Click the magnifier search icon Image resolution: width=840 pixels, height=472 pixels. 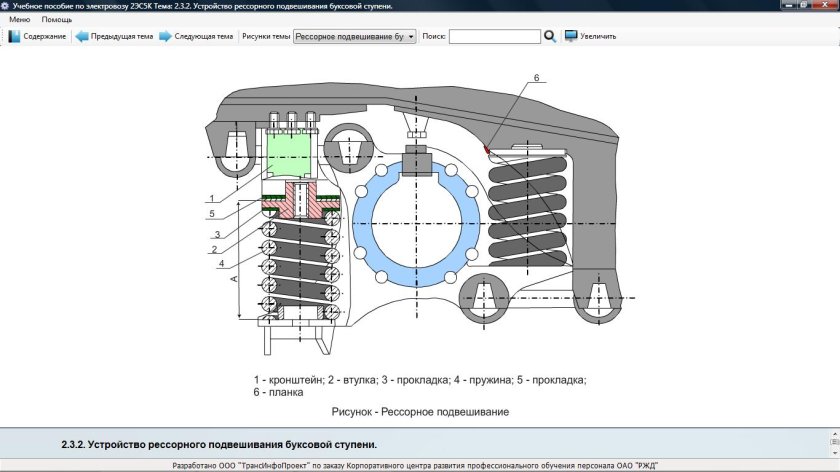(x=550, y=36)
